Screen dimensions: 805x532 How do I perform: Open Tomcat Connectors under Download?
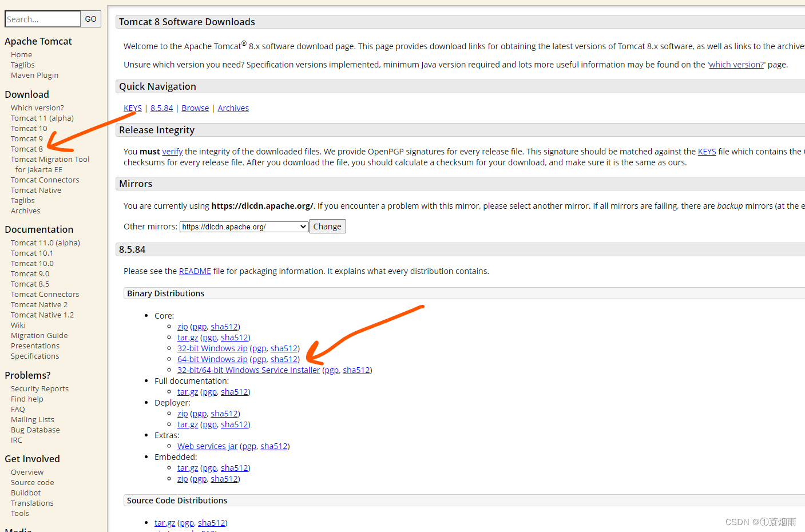click(x=45, y=180)
